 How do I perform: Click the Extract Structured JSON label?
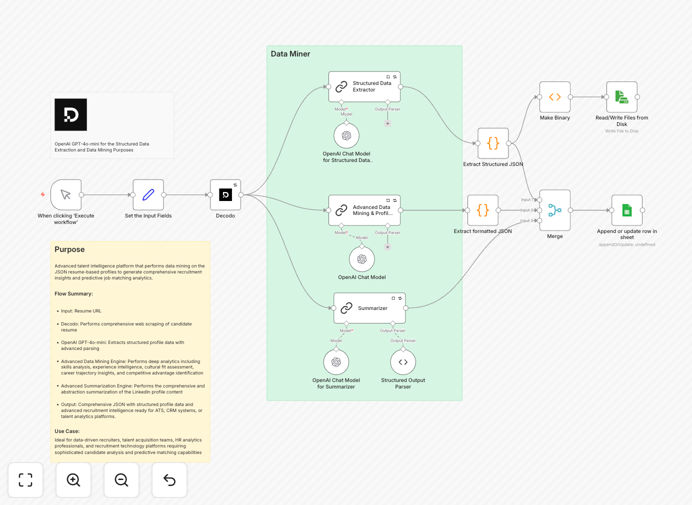point(493,164)
